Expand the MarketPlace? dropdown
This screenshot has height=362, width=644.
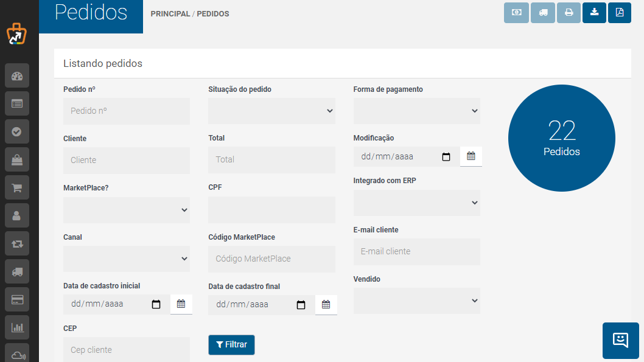pos(127,210)
